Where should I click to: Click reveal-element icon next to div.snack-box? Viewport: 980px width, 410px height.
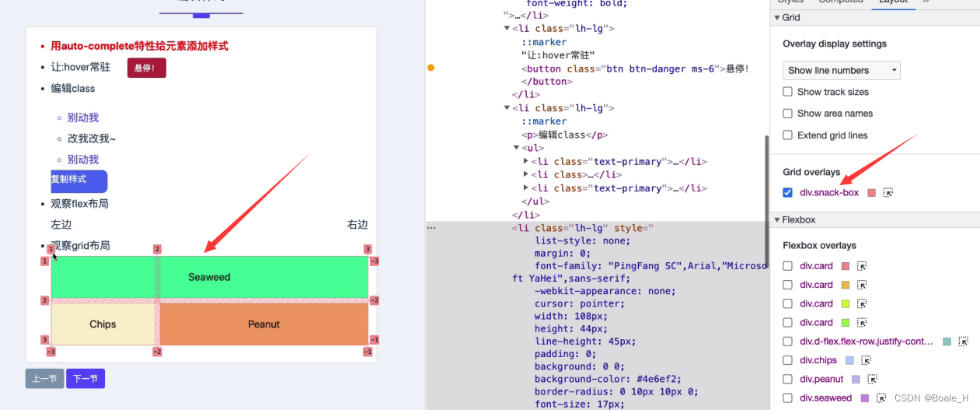click(888, 192)
